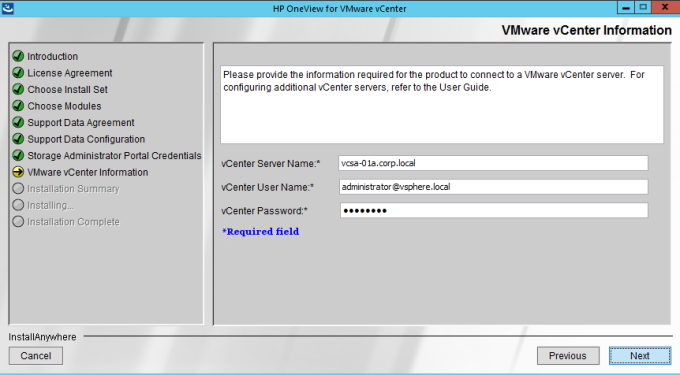Image resolution: width=680 pixels, height=375 pixels.
Task: Focus the vCenter Server Name field
Action: (x=493, y=163)
